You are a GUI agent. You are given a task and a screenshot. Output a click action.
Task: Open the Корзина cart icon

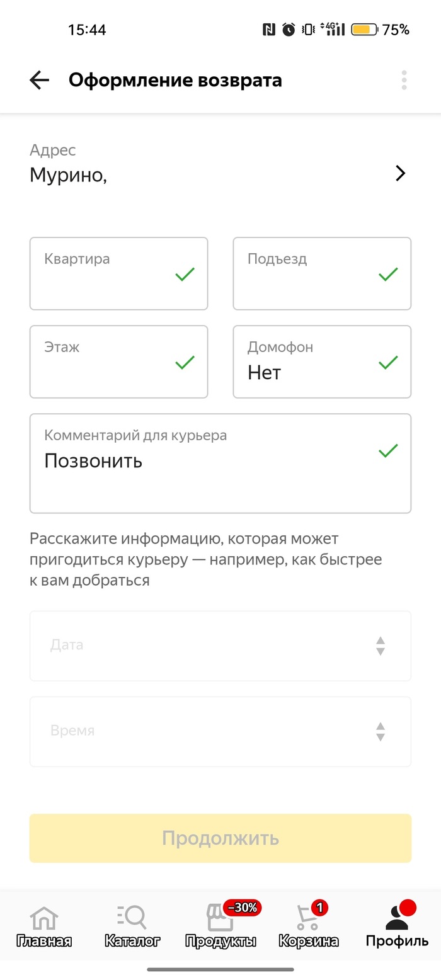[x=308, y=919]
